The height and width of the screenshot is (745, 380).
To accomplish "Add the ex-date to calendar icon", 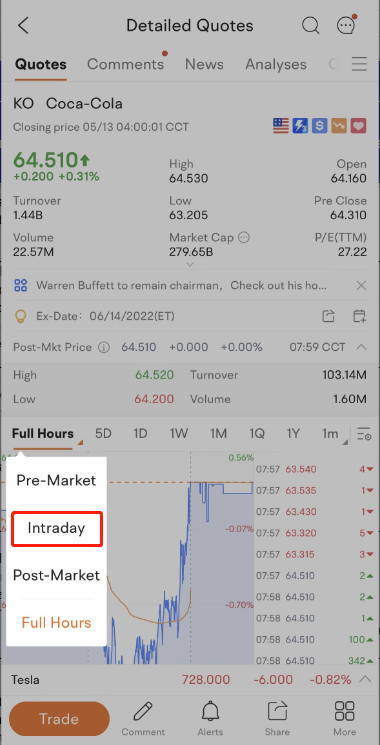I will click(x=360, y=316).
